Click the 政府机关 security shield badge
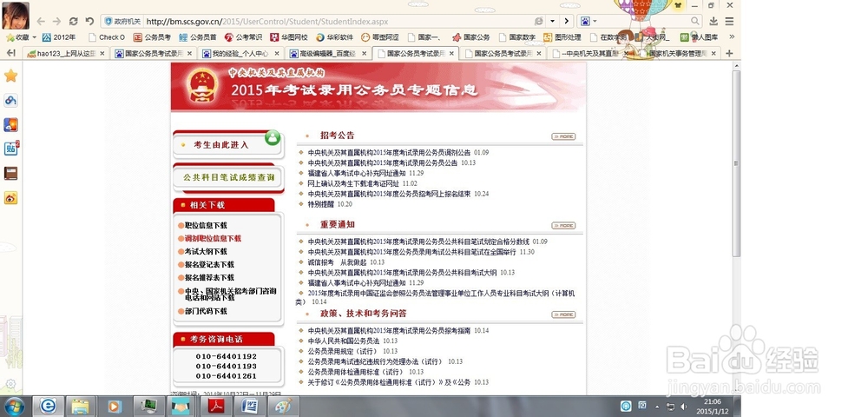868x417 pixels. (x=122, y=21)
